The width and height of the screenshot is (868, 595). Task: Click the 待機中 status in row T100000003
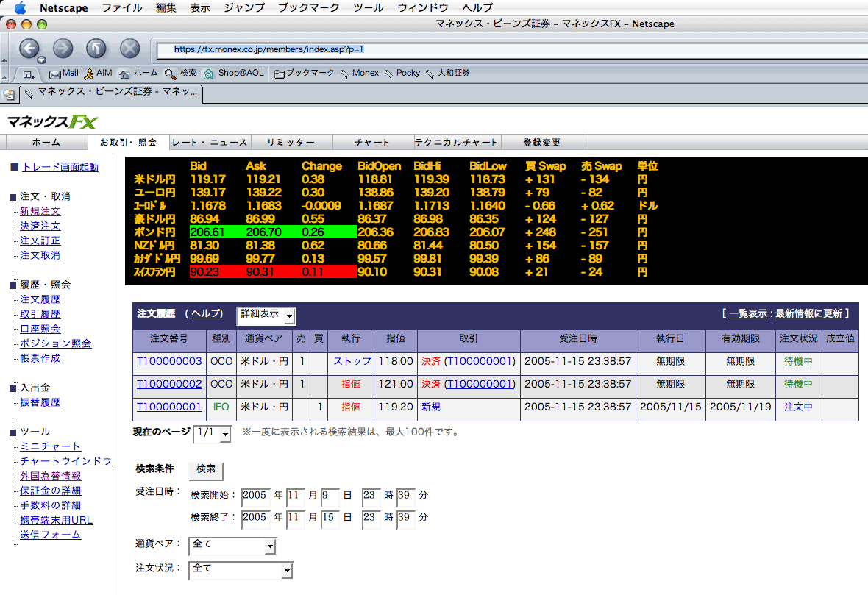(798, 361)
